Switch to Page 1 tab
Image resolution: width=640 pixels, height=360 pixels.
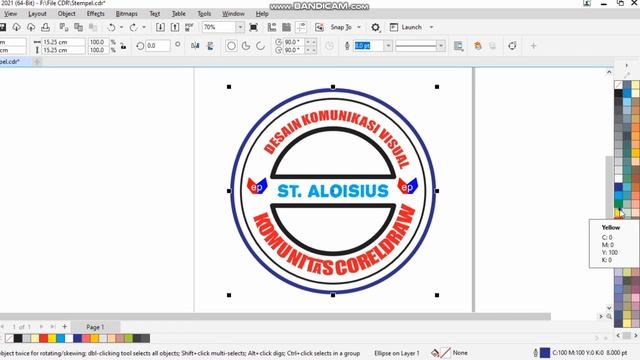pos(95,327)
